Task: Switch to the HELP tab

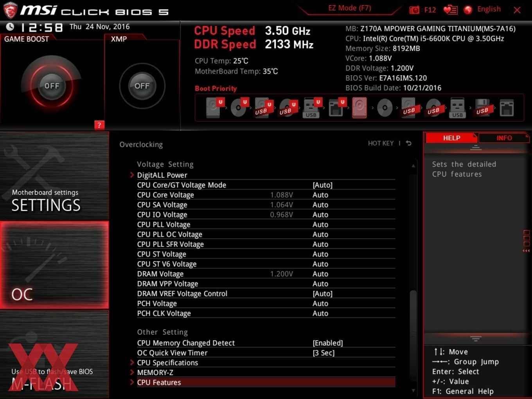Action: pos(451,138)
